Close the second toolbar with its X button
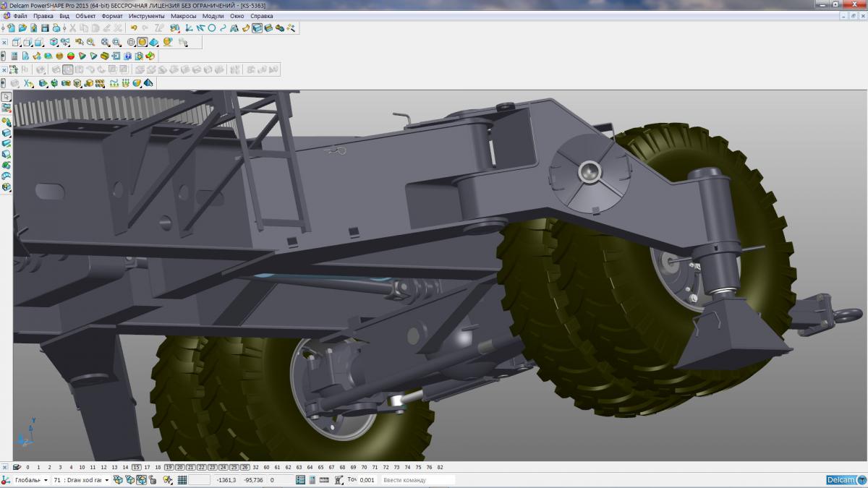Viewport: 868px width, 488px height. (x=4, y=42)
